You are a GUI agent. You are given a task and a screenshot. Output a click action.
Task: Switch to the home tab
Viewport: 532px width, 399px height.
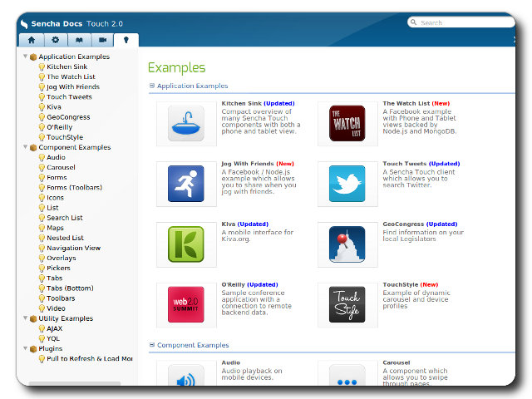32,39
